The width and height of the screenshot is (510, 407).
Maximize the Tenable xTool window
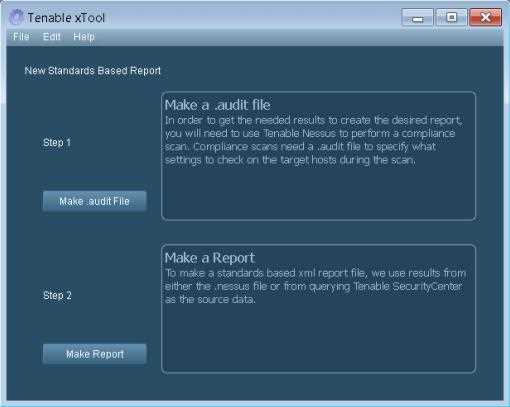pos(451,17)
